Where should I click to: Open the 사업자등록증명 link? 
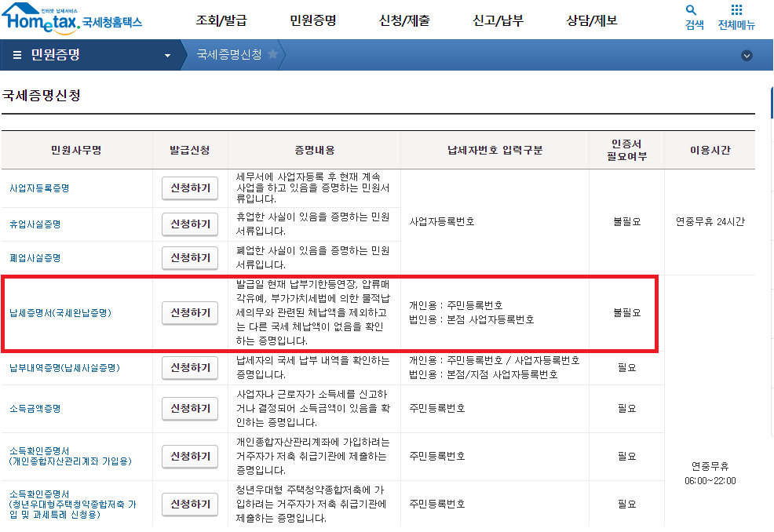[39, 188]
